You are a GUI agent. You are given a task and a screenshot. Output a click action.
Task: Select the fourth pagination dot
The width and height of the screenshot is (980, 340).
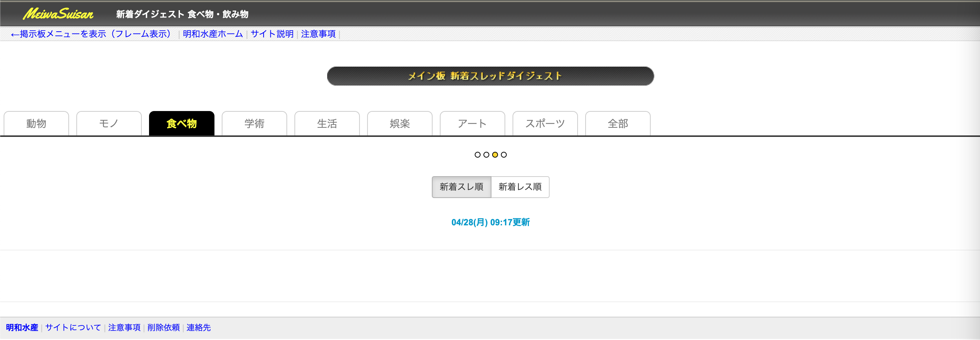(504, 155)
